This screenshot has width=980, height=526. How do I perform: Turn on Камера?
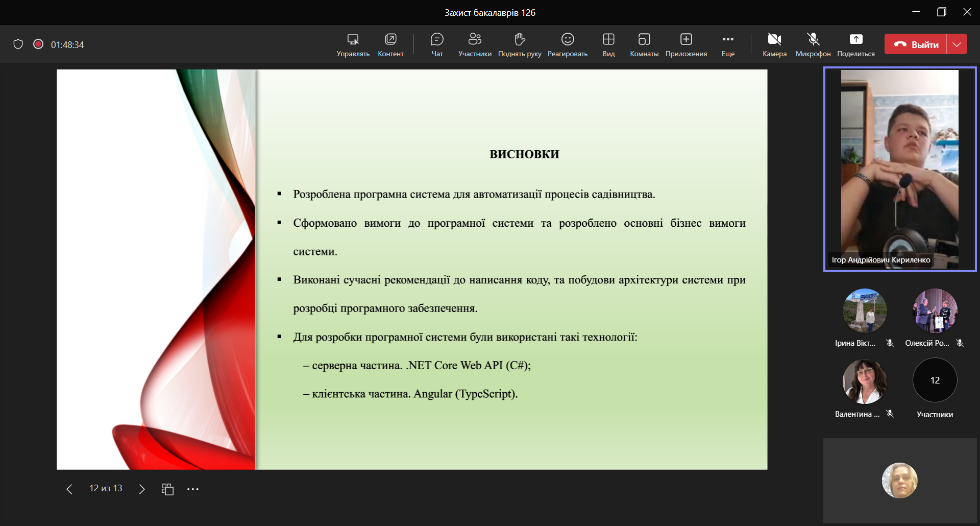tap(774, 45)
